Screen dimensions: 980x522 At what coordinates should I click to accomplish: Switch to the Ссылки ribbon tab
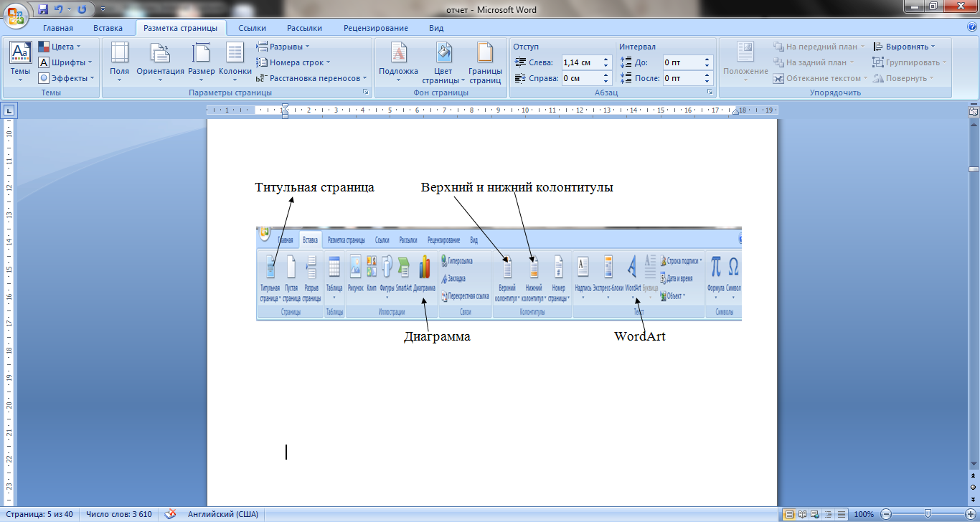253,28
